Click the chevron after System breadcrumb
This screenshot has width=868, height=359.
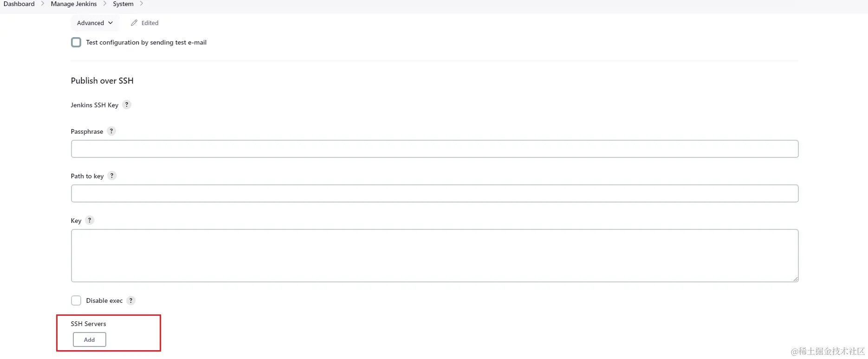[142, 4]
